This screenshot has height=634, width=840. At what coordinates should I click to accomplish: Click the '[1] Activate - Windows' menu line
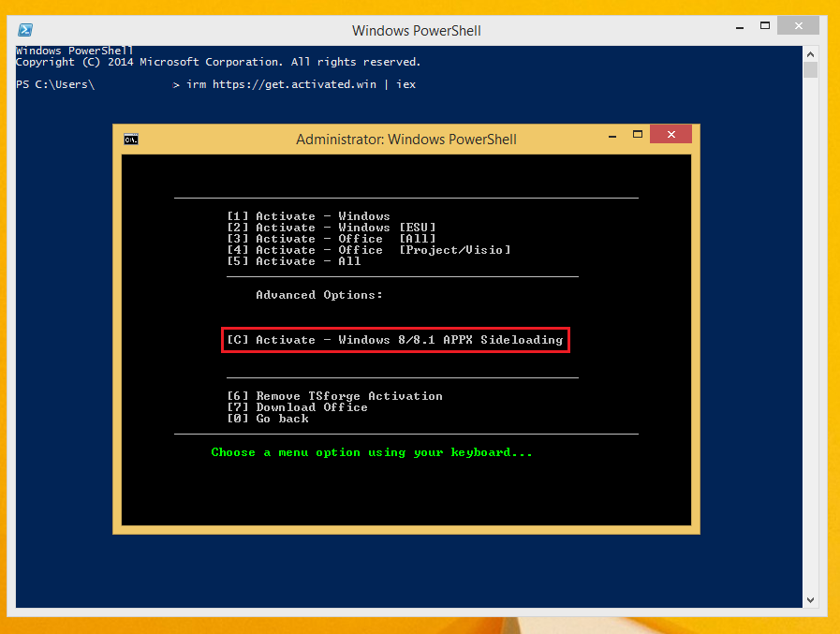309,216
